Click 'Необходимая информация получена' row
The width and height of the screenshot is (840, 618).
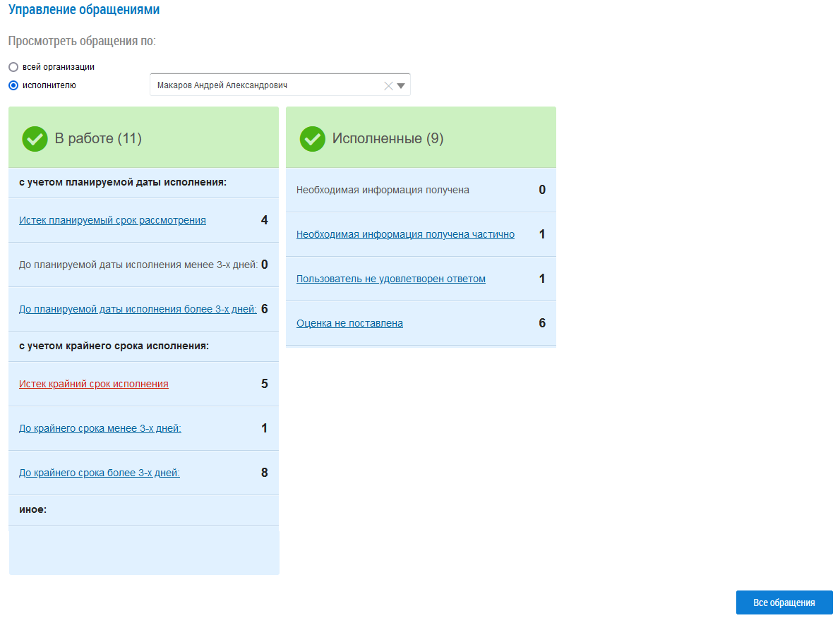pos(383,190)
